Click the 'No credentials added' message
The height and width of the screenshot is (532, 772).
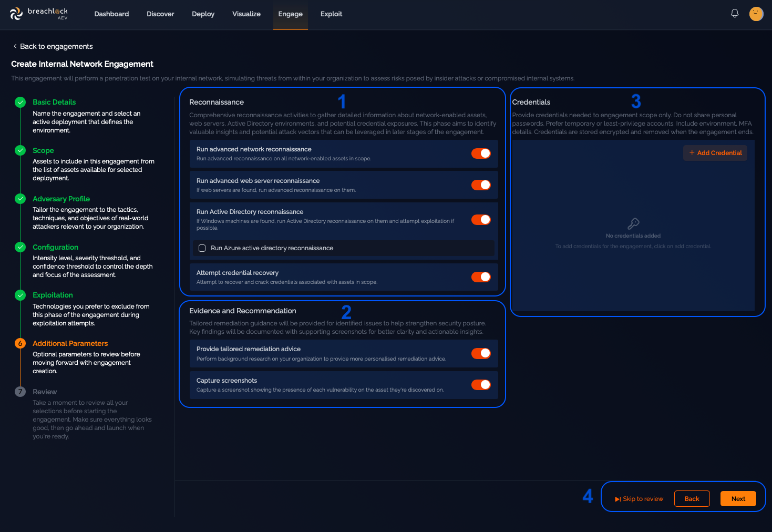(x=633, y=236)
